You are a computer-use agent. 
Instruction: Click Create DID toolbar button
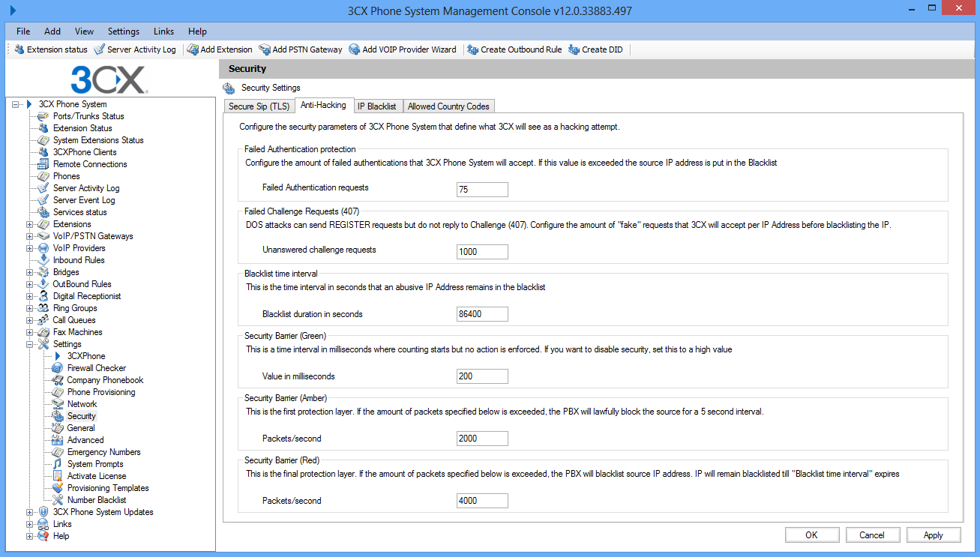(595, 49)
